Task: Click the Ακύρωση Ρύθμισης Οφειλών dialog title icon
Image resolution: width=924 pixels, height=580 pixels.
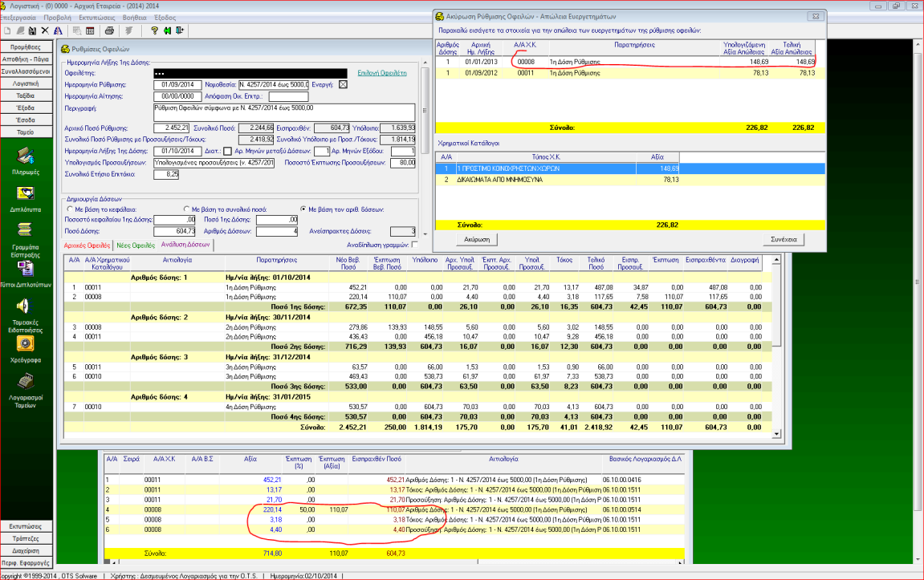Action: (x=440, y=17)
